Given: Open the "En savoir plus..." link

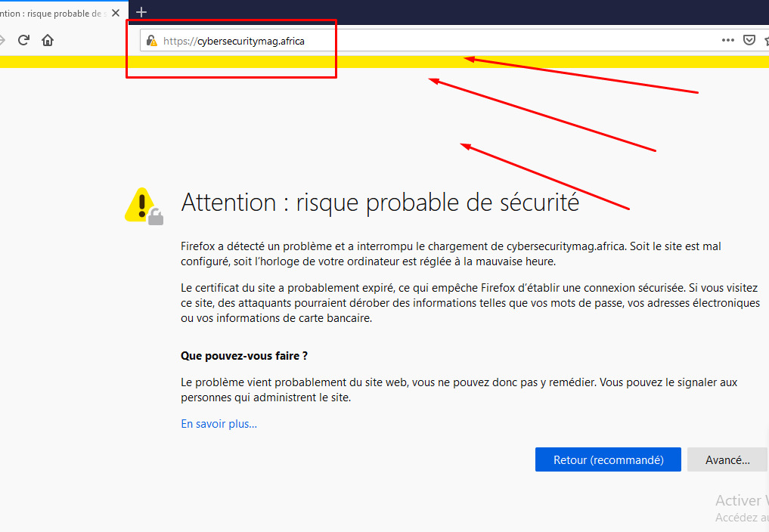Looking at the screenshot, I should [219, 424].
